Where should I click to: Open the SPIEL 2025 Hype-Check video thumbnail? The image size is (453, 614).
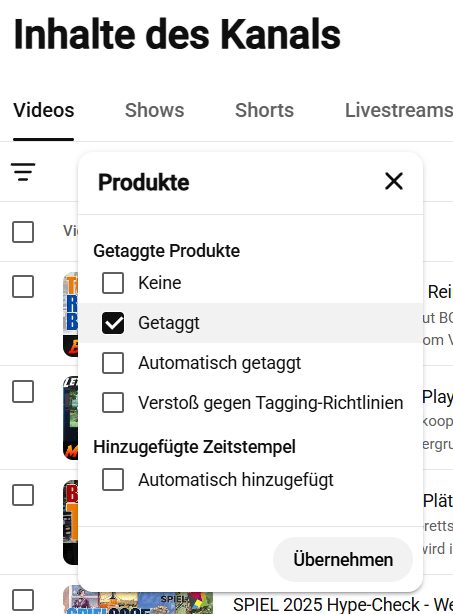click(138, 603)
